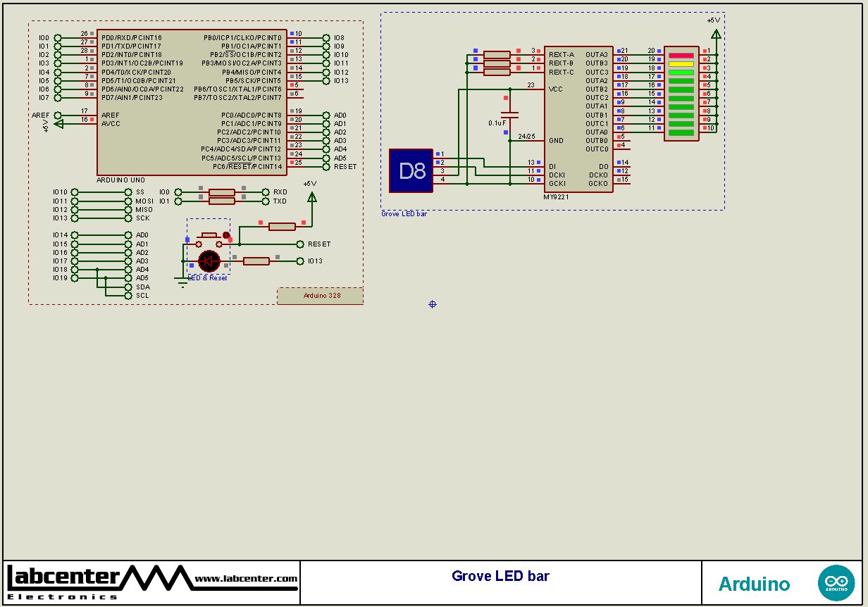
Task: Click the Labcenter Electronics logo
Action: 99,582
